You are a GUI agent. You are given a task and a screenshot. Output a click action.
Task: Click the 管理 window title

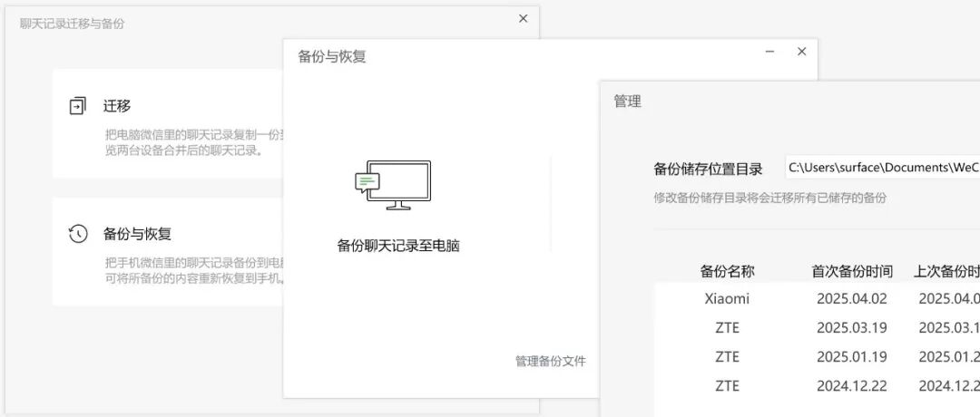tap(628, 102)
